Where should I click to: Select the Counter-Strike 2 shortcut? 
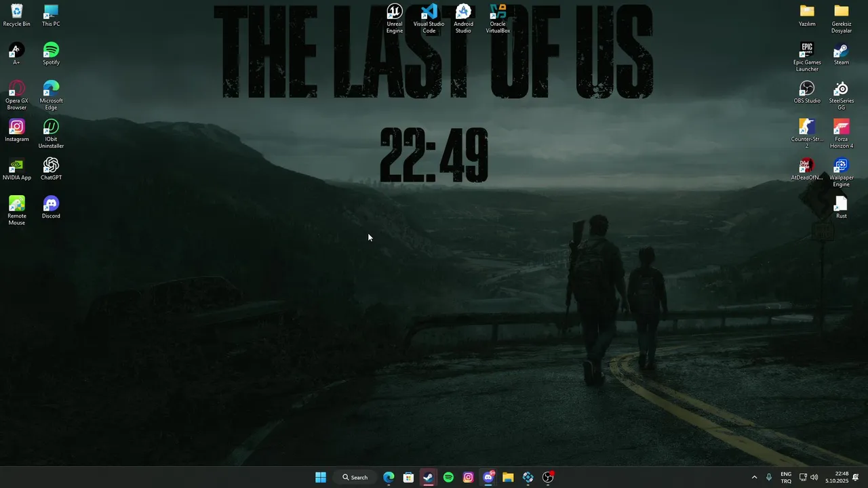coord(807,134)
